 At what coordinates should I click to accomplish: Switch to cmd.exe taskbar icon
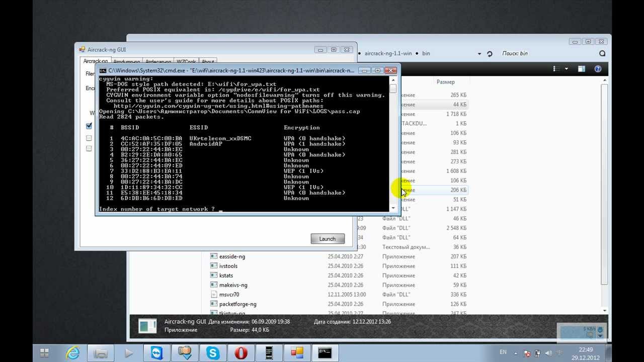click(x=325, y=353)
